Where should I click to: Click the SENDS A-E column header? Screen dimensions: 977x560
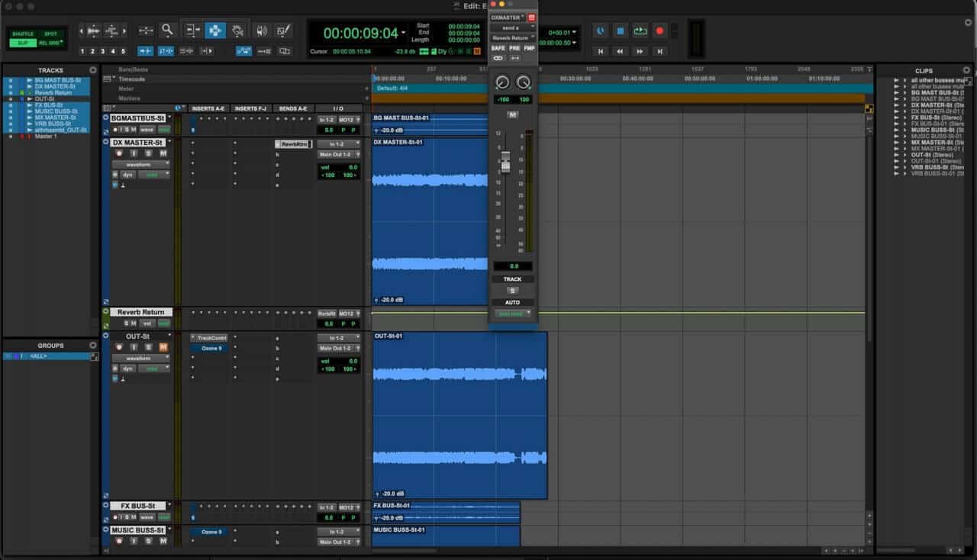[292, 108]
